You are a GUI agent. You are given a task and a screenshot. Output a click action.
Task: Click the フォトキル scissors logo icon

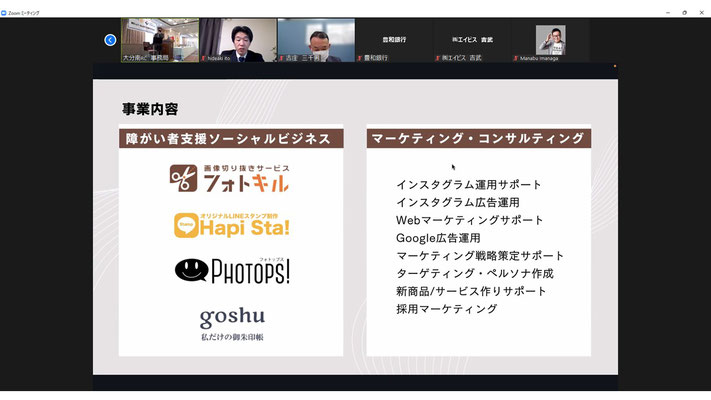click(x=183, y=178)
